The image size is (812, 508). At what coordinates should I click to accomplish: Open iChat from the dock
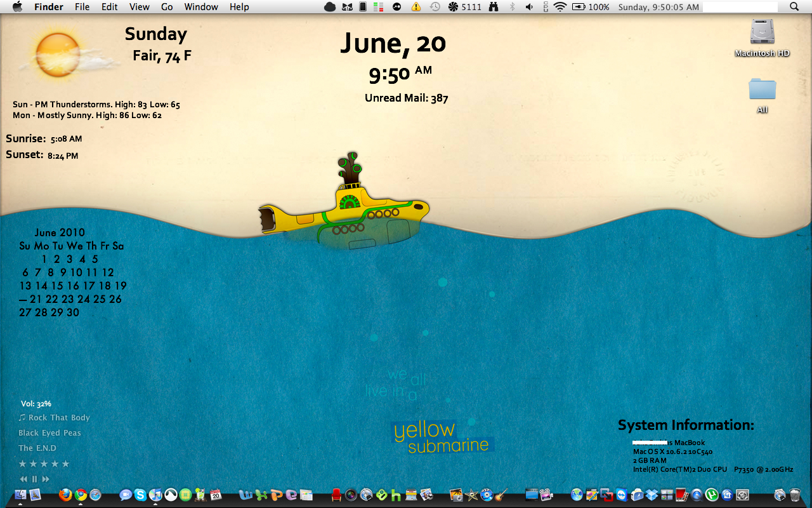click(x=126, y=495)
